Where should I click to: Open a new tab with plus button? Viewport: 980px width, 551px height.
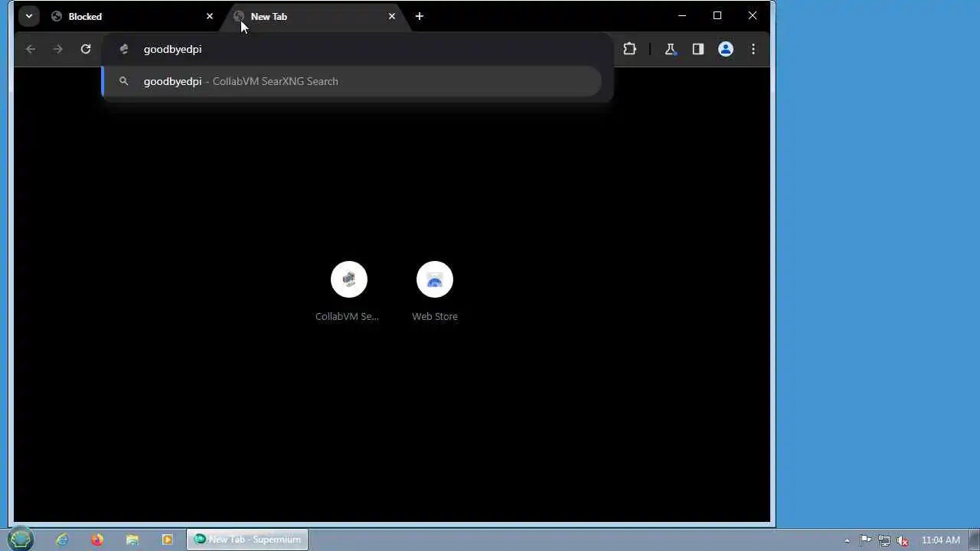(x=420, y=16)
